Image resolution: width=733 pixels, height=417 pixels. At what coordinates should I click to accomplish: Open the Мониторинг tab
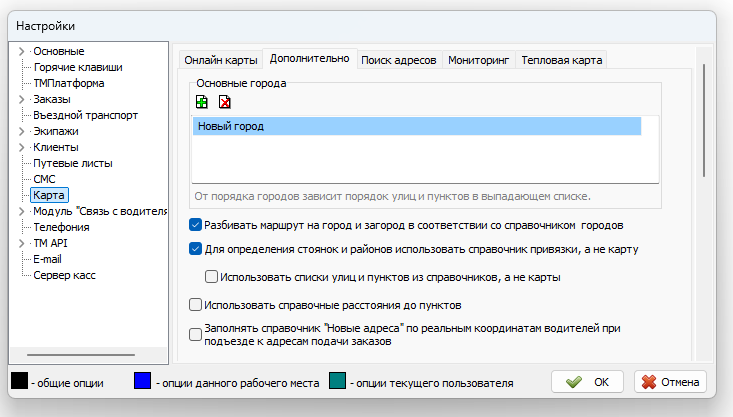pos(478,60)
